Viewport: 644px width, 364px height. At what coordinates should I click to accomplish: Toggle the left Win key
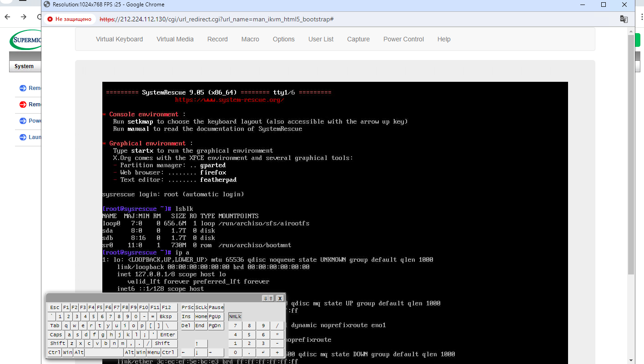click(x=68, y=353)
